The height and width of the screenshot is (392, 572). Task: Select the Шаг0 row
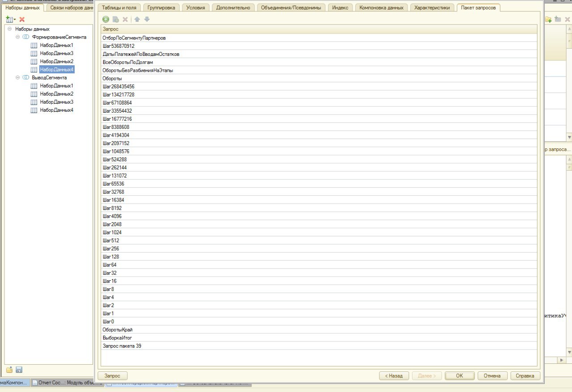[319, 321]
